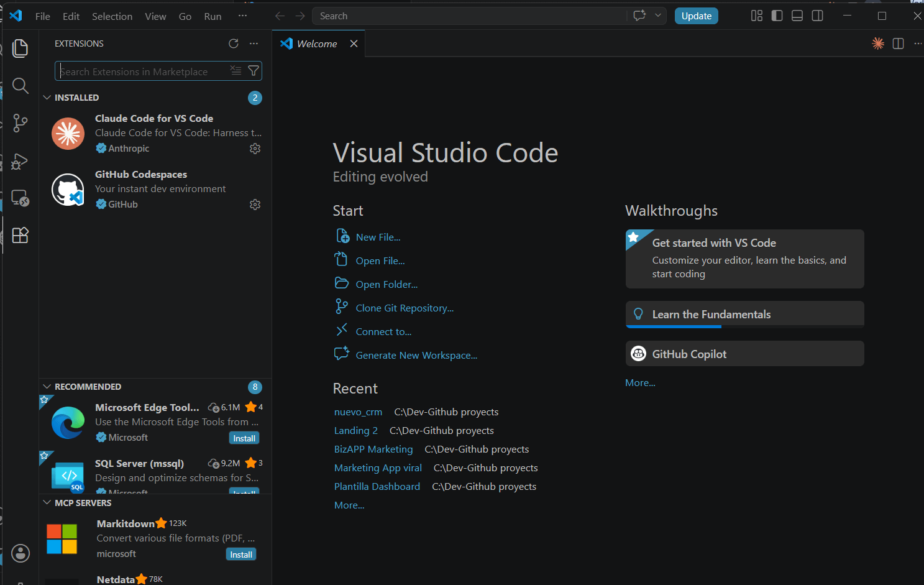Click the Claude Code extension logo
This screenshot has width=924, height=585.
tap(68, 134)
